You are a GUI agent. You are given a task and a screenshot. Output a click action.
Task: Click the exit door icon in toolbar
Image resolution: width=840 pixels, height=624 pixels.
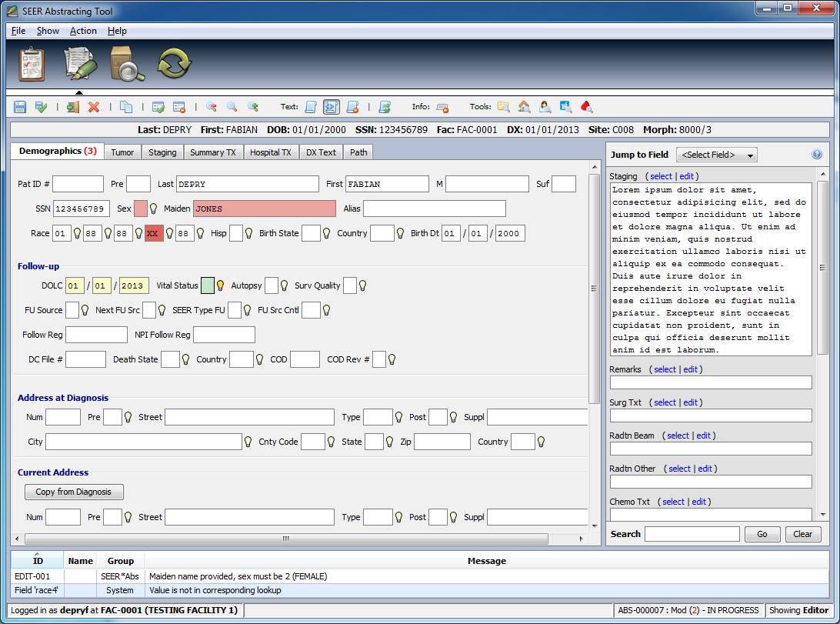[x=73, y=107]
